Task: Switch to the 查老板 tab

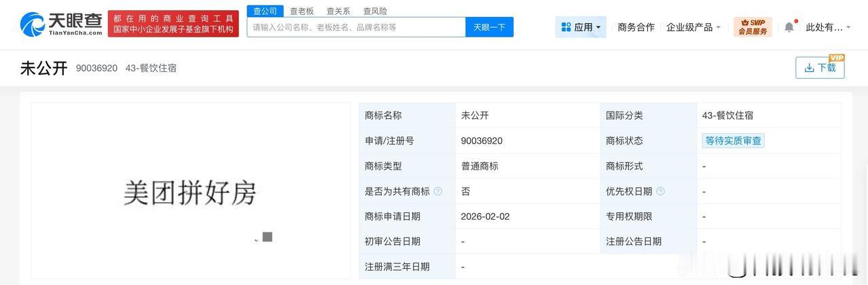Action: 302,11
